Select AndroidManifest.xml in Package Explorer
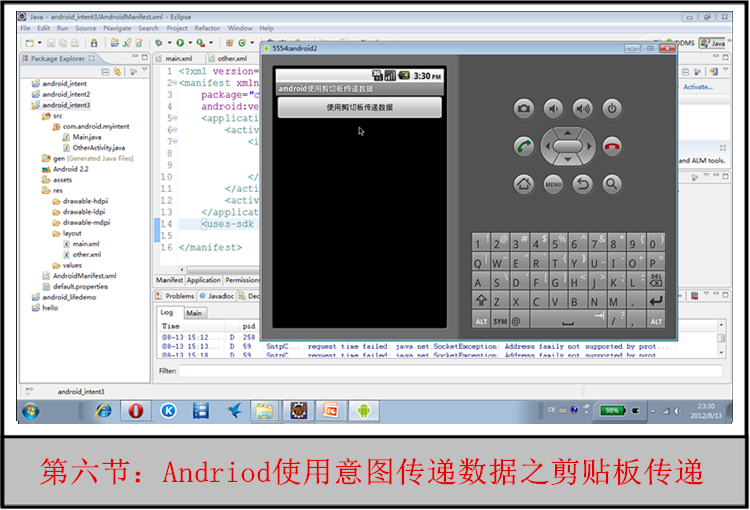The image size is (750, 510). tap(85, 276)
